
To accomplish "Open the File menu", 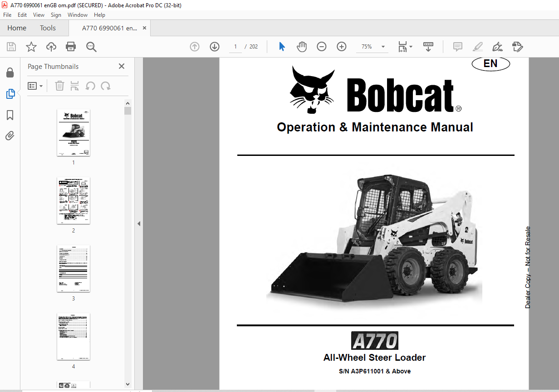I will tap(7, 15).
